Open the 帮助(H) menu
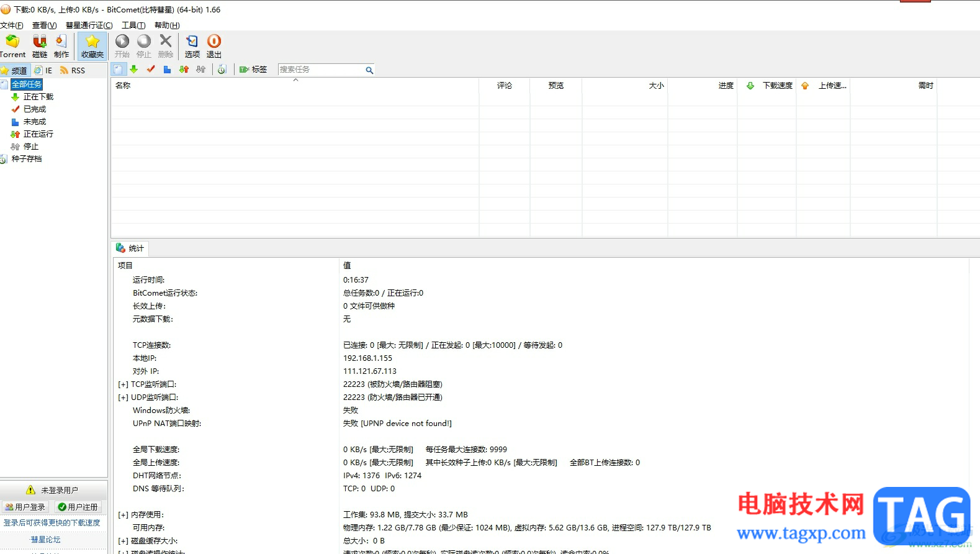 (x=167, y=25)
